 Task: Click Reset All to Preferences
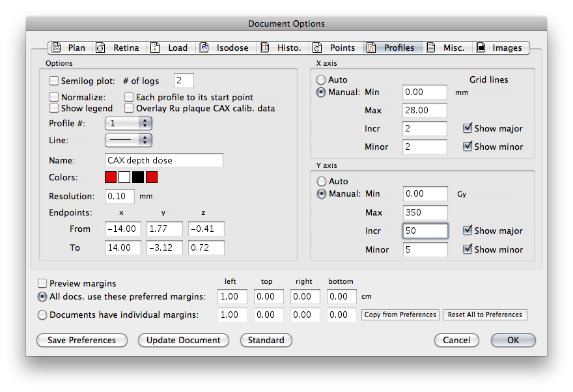(x=485, y=315)
